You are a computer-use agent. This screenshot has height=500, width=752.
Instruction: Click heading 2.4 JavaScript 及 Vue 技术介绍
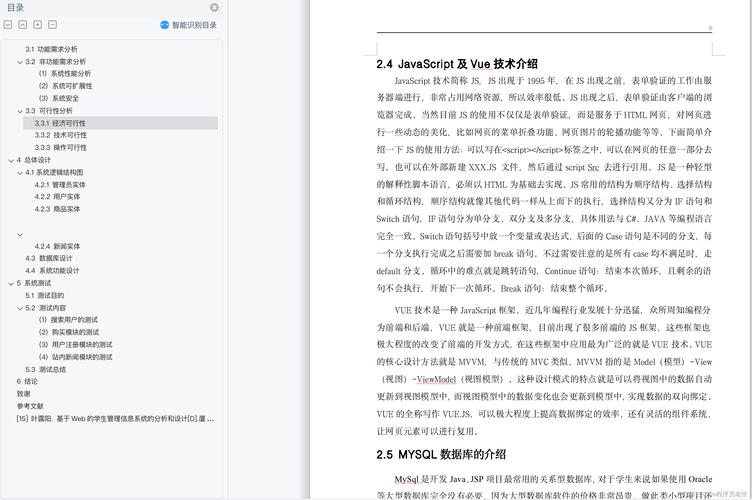pos(457,64)
